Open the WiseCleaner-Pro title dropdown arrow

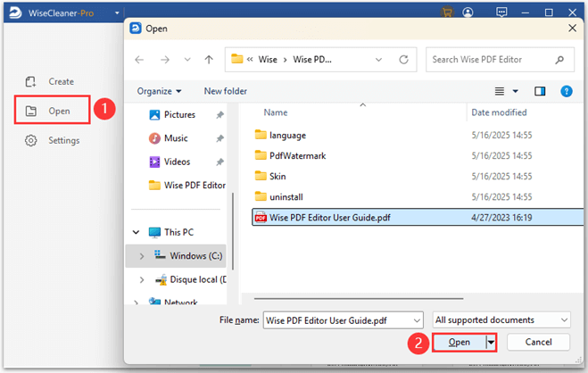(x=117, y=13)
